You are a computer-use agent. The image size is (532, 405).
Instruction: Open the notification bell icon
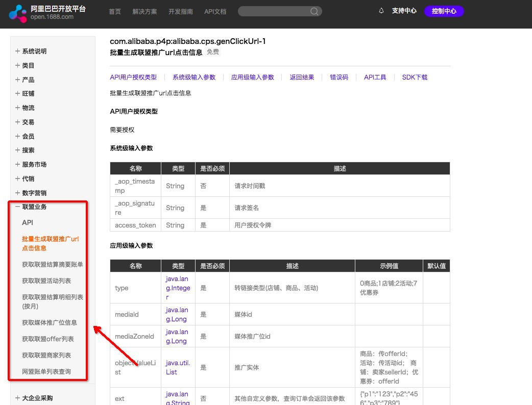coord(381,11)
